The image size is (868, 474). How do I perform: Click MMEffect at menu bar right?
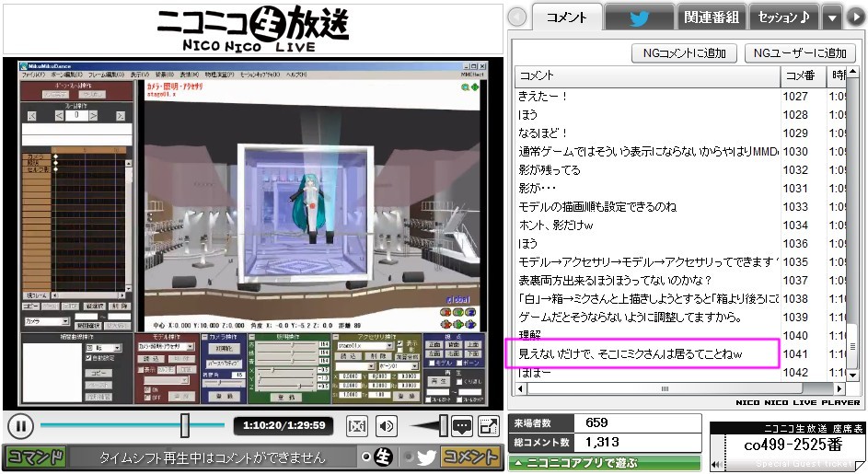tap(472, 75)
